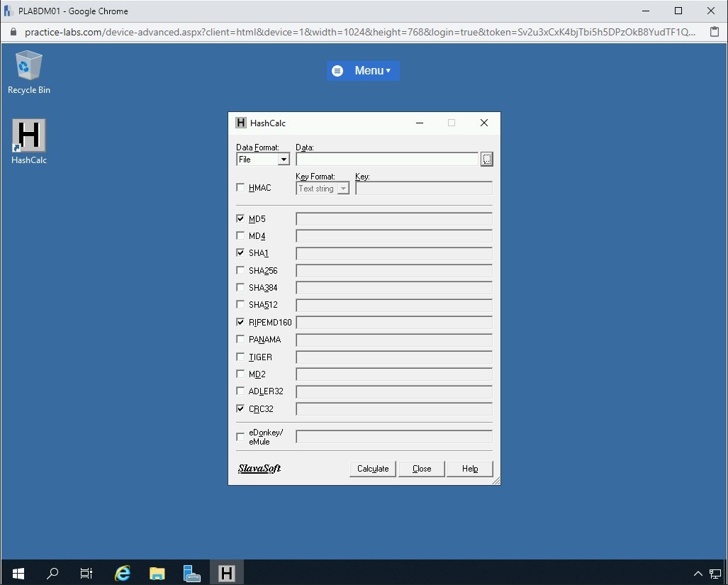Click the Windows Start button
Screen dimensions: 728x585
coord(18,573)
